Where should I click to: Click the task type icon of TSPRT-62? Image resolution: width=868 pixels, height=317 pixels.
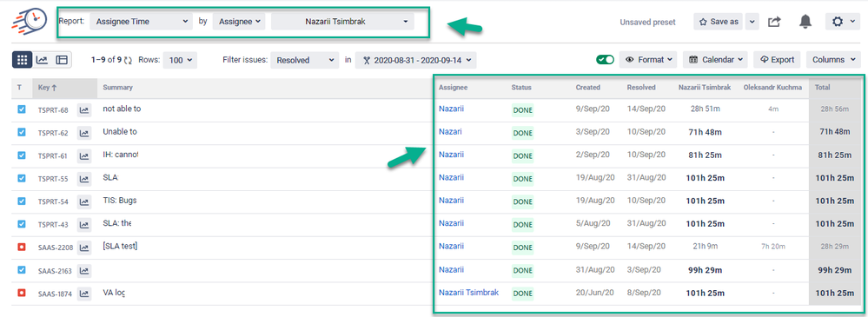pos(22,132)
